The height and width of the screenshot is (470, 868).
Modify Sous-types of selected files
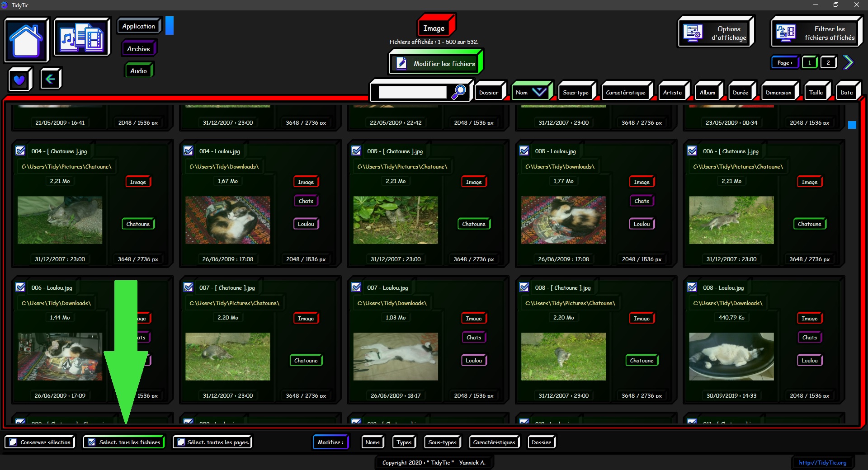coord(442,442)
